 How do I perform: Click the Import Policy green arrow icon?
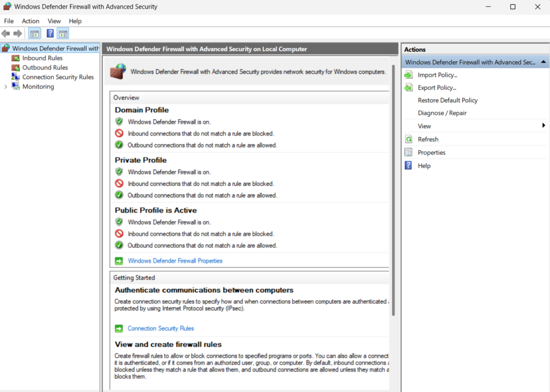(x=409, y=75)
